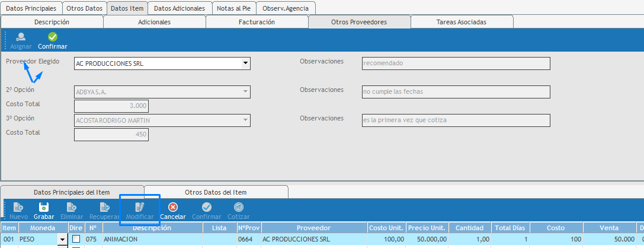This screenshot has height=248, width=644.
Task: Click the Cotizar toolbar icon
Action: coord(238,207)
